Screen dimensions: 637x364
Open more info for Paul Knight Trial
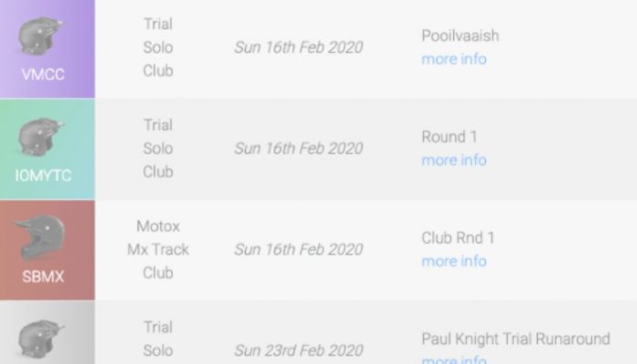click(454, 359)
